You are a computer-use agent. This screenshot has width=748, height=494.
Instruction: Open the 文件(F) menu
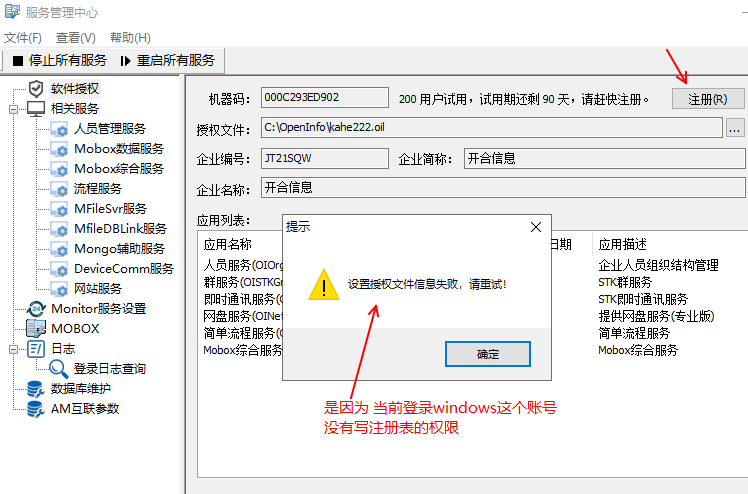23,37
